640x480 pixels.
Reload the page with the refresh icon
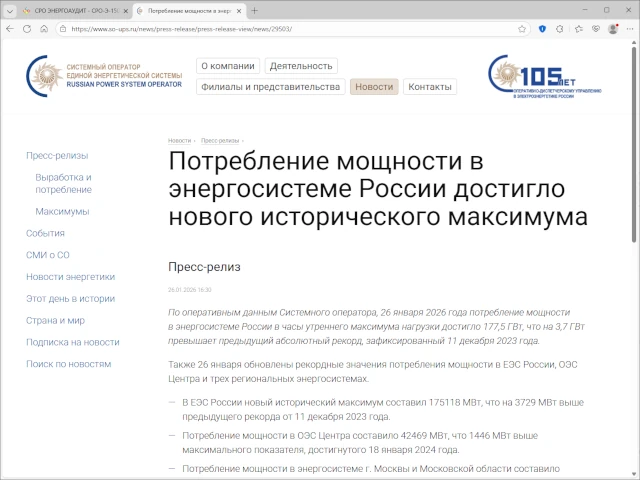[x=27, y=29]
